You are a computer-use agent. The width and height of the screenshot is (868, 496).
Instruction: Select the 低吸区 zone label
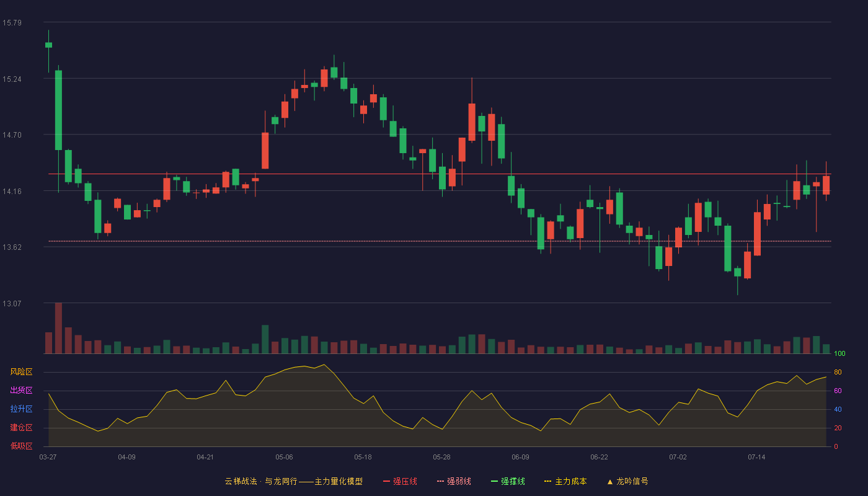point(21,446)
